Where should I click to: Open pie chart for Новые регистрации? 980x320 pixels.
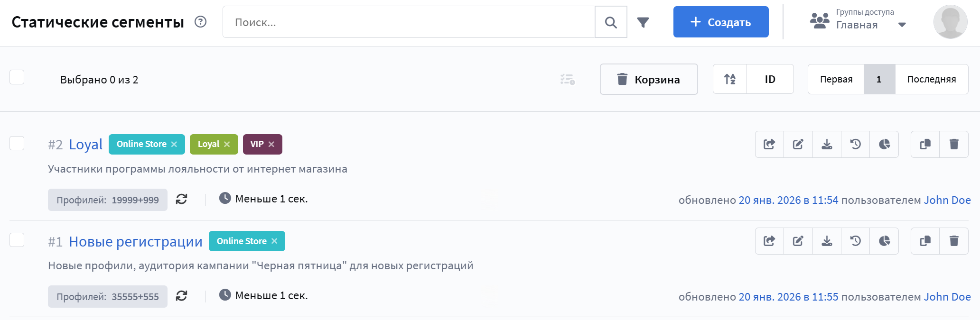pos(884,241)
